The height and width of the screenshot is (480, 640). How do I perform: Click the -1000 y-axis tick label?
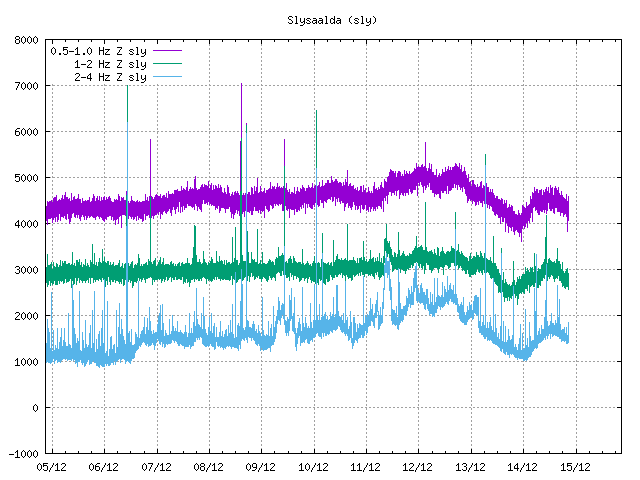point(24,454)
